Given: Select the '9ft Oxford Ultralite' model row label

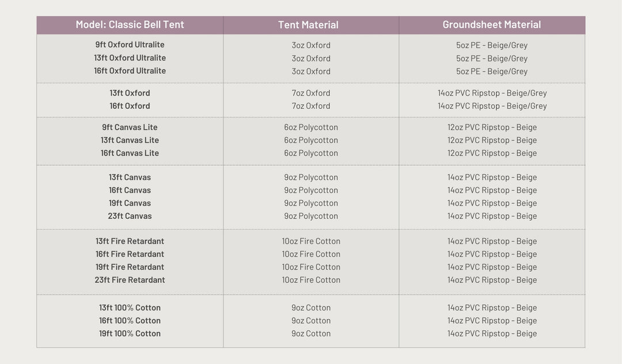Looking at the screenshot, I should (x=130, y=45).
